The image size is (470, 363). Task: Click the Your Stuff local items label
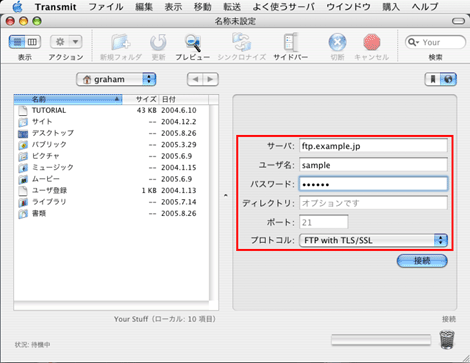pos(165,319)
